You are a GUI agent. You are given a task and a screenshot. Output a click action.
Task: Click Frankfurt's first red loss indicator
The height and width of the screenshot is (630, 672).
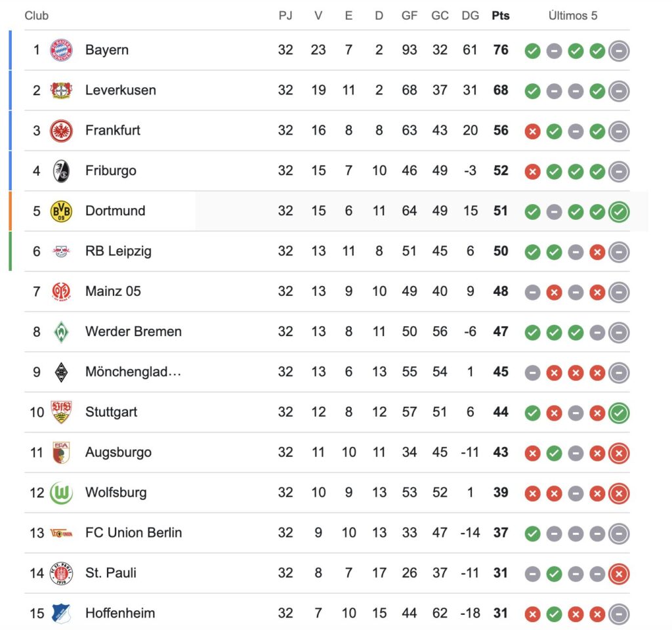[x=532, y=131]
